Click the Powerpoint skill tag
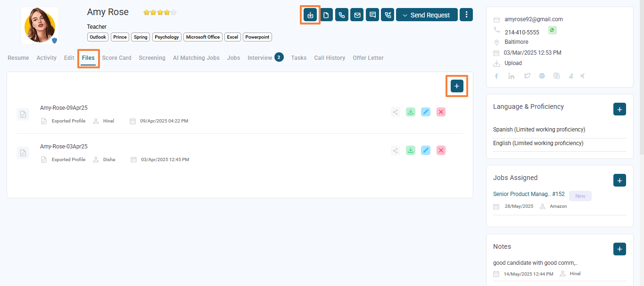This screenshot has height=286, width=644. click(x=257, y=37)
